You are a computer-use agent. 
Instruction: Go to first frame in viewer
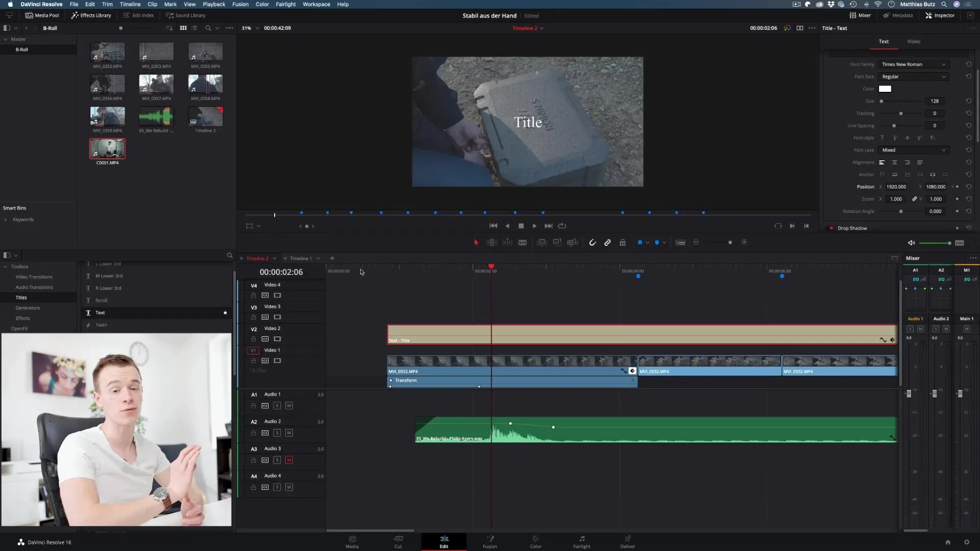tap(493, 226)
